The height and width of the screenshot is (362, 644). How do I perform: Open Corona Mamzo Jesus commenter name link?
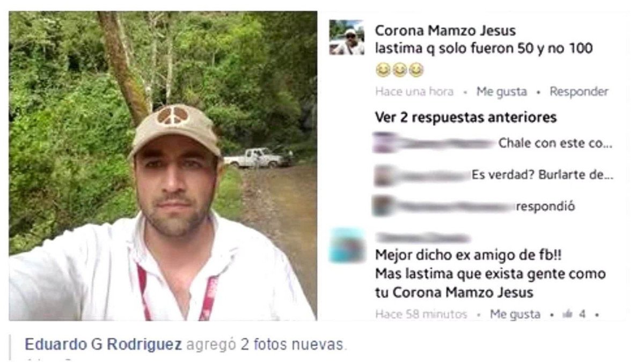click(445, 31)
